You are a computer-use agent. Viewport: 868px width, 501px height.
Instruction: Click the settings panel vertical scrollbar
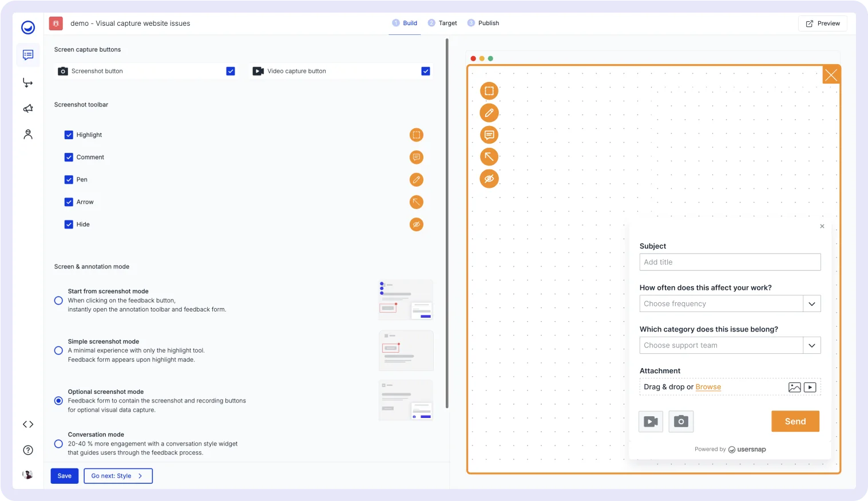pyautogui.click(x=447, y=223)
